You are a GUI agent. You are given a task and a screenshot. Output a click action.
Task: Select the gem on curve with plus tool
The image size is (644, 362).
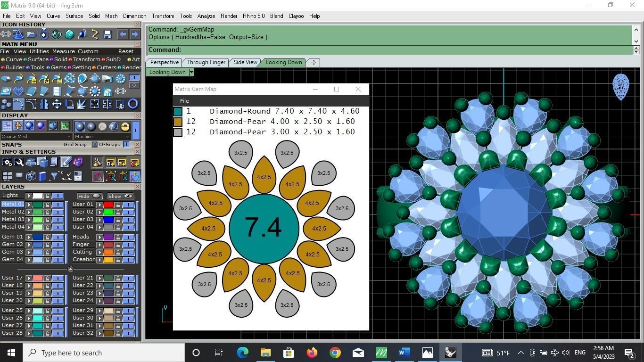(x=32, y=79)
